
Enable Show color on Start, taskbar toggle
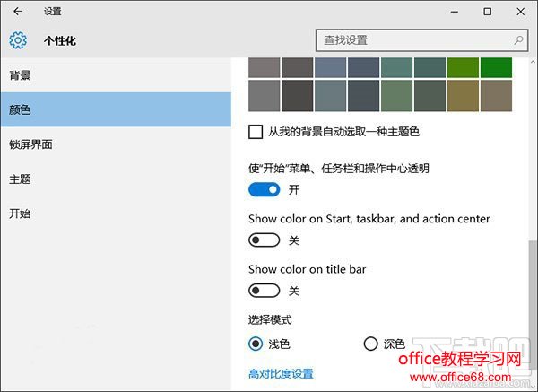coord(265,240)
